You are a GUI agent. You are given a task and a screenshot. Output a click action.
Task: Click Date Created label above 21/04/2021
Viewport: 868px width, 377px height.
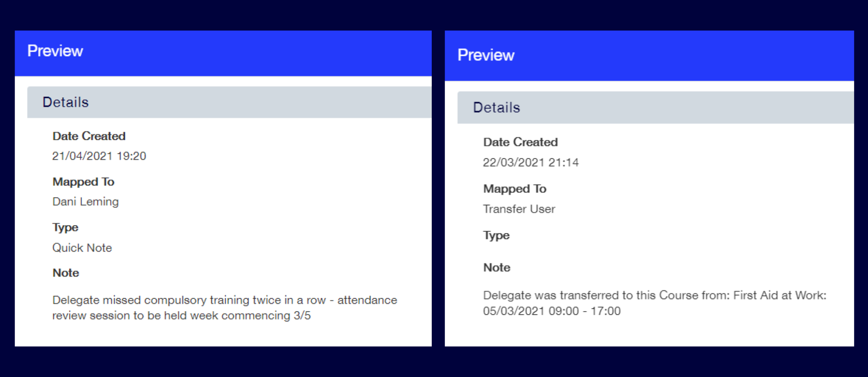tap(89, 136)
